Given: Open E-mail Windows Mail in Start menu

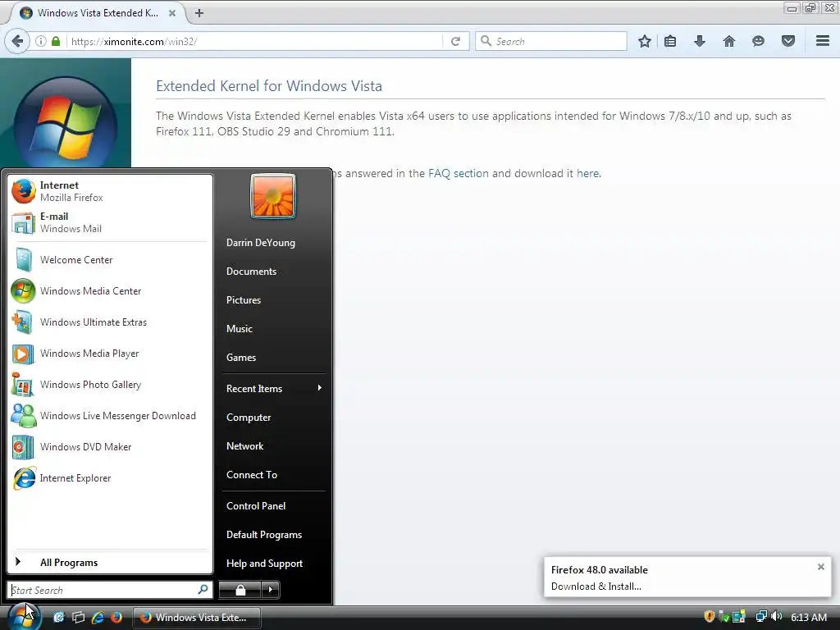Looking at the screenshot, I should (x=110, y=222).
